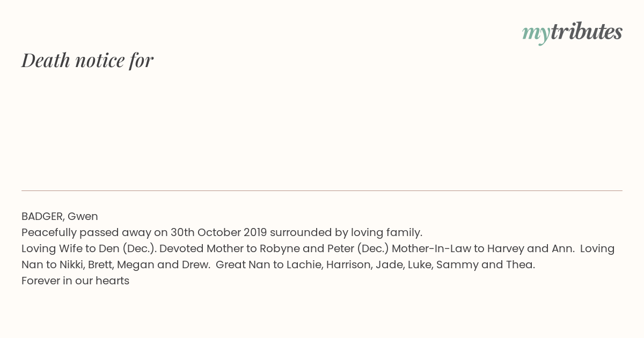This screenshot has width=644, height=338.
Task: Click the date "30th October 2019"
Action: [218, 232]
